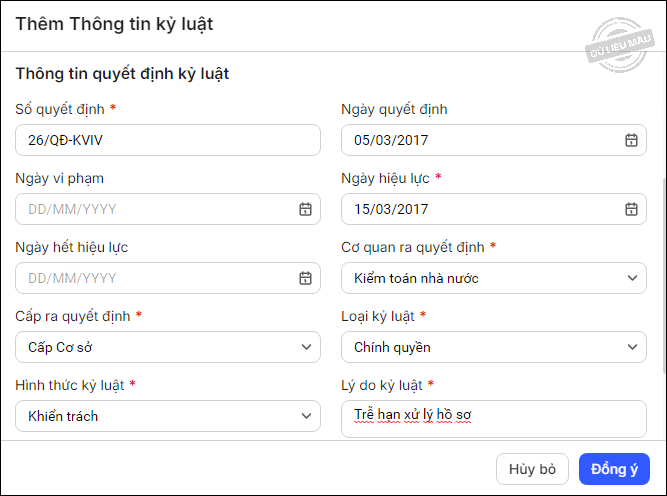
Task: Focus the Ngày hiệu lực date field
Action: [x=480, y=209]
